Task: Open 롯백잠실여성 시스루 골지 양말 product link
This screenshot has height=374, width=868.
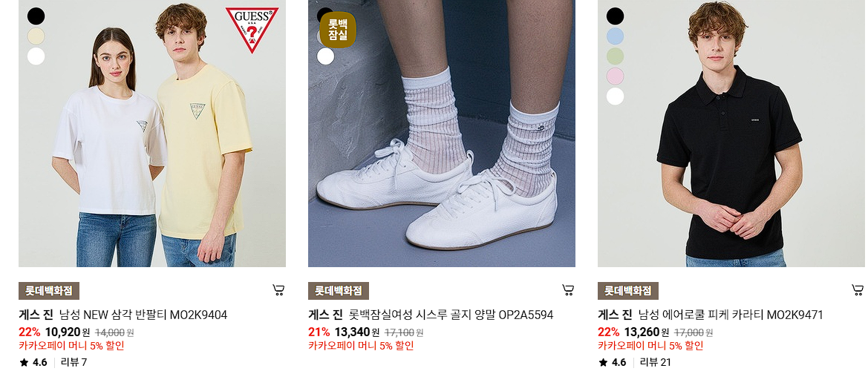Action: point(451,315)
